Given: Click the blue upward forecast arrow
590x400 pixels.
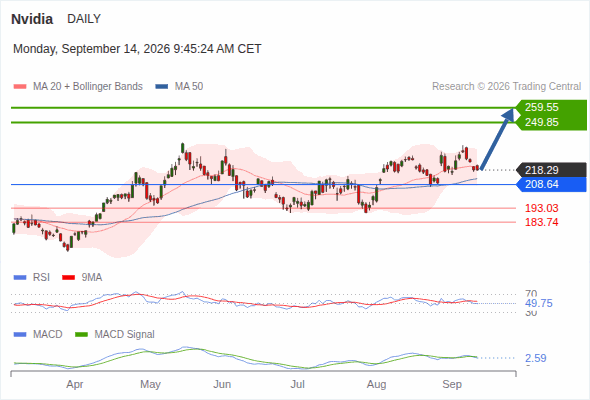Looking at the screenshot, I should [x=497, y=139].
